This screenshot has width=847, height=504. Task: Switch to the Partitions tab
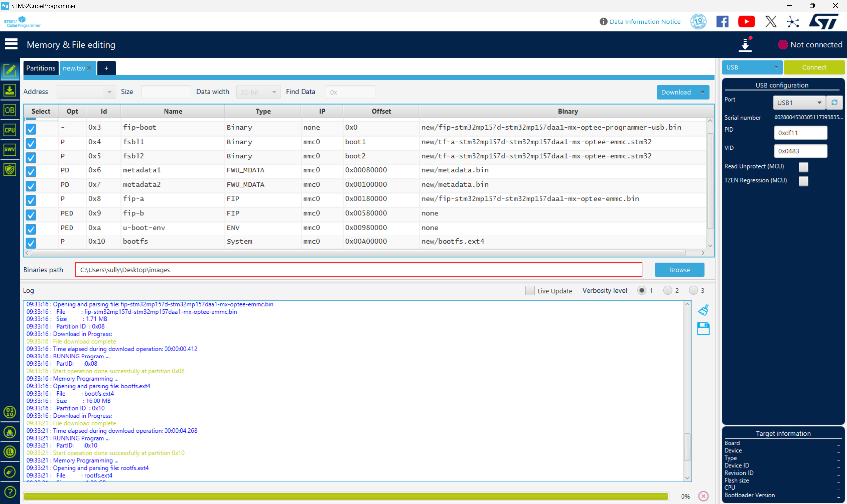point(40,68)
